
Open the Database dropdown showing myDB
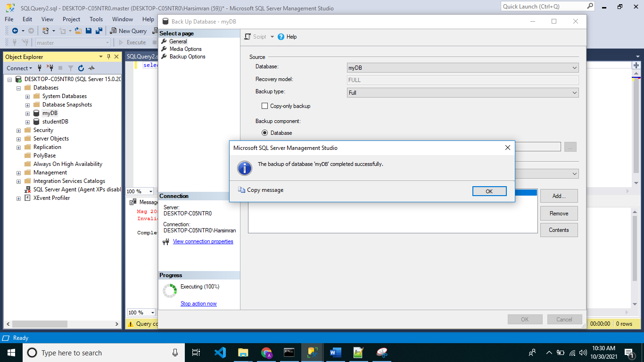coord(462,68)
